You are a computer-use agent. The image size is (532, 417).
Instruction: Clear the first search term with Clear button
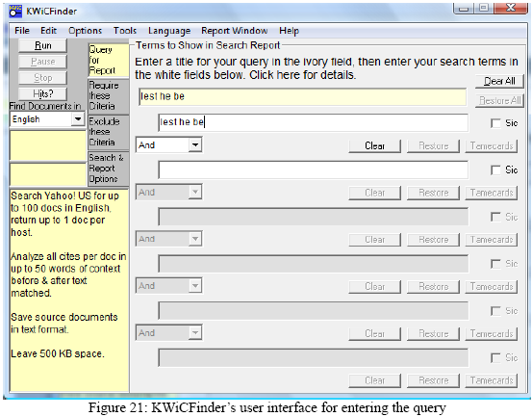tap(375, 145)
